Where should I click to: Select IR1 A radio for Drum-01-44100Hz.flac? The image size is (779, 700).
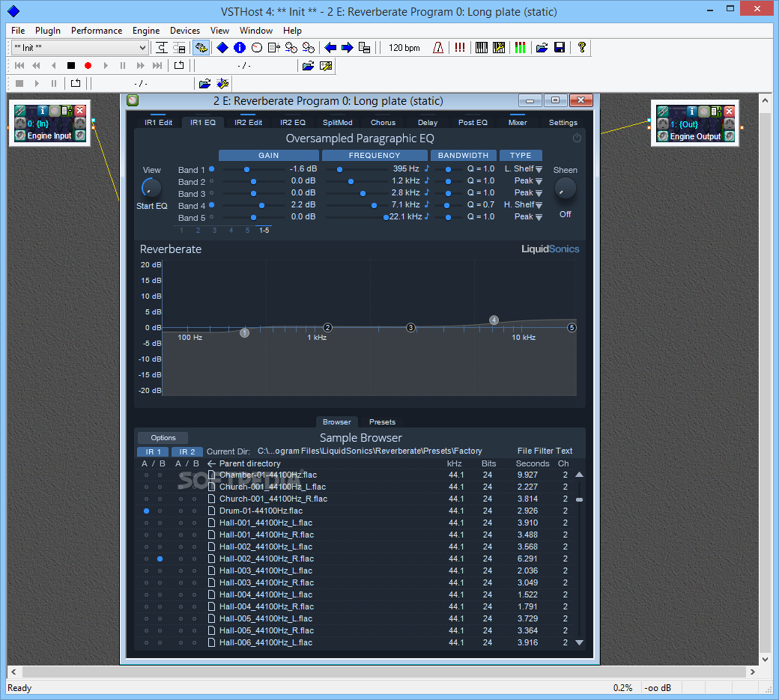click(x=146, y=511)
